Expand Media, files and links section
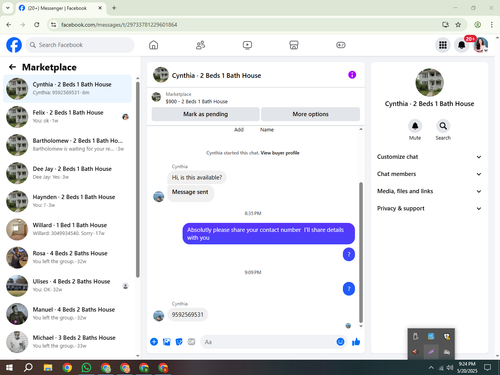The height and width of the screenshot is (375, 500). click(429, 191)
